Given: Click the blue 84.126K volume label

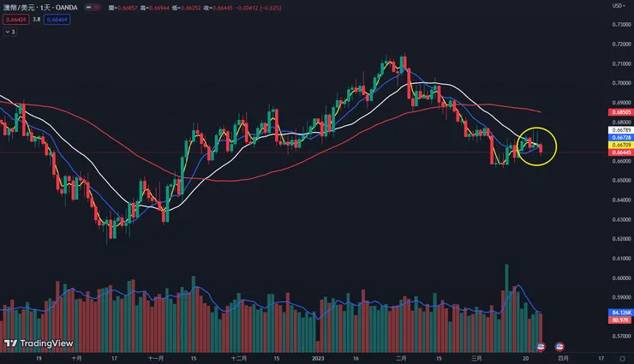Looking at the screenshot, I should (x=621, y=312).
